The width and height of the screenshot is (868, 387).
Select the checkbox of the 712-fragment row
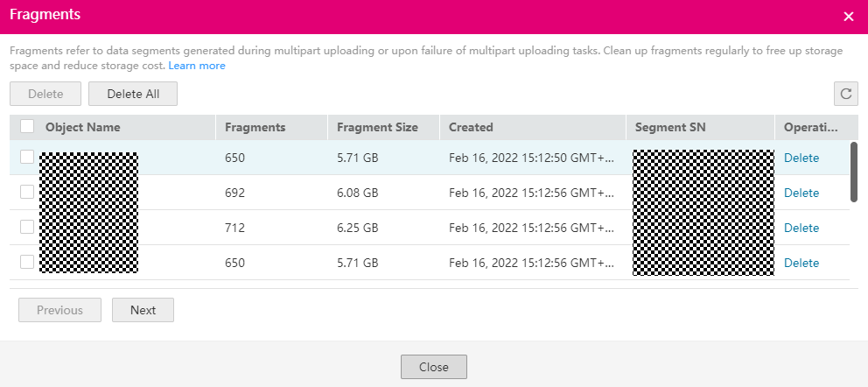[27, 227]
